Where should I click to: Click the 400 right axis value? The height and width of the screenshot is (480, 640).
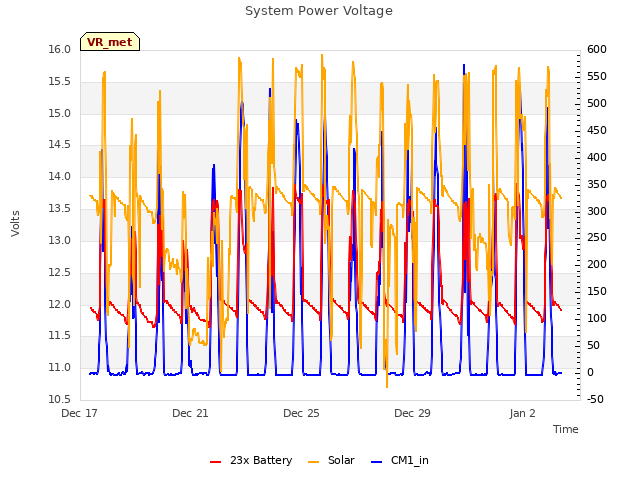tap(597, 157)
